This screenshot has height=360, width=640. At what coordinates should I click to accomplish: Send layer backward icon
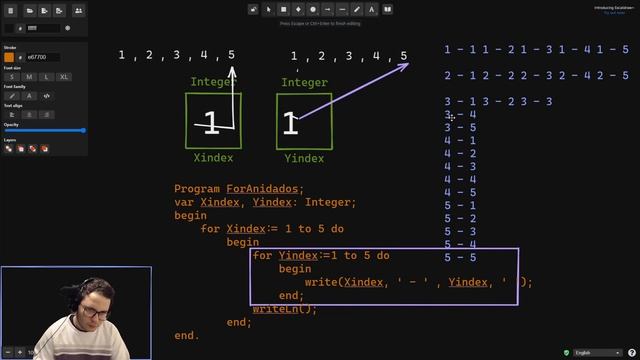pos(20,149)
